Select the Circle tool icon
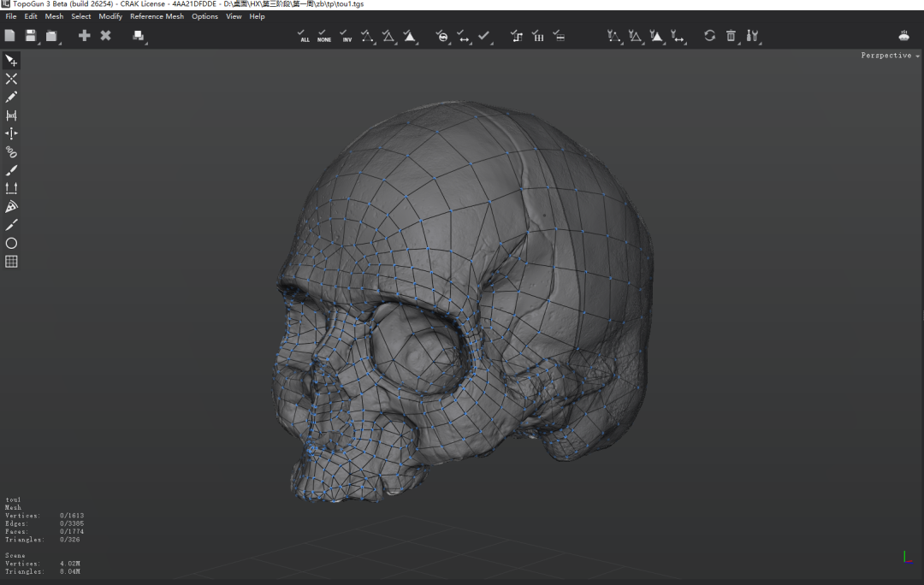 click(11, 244)
